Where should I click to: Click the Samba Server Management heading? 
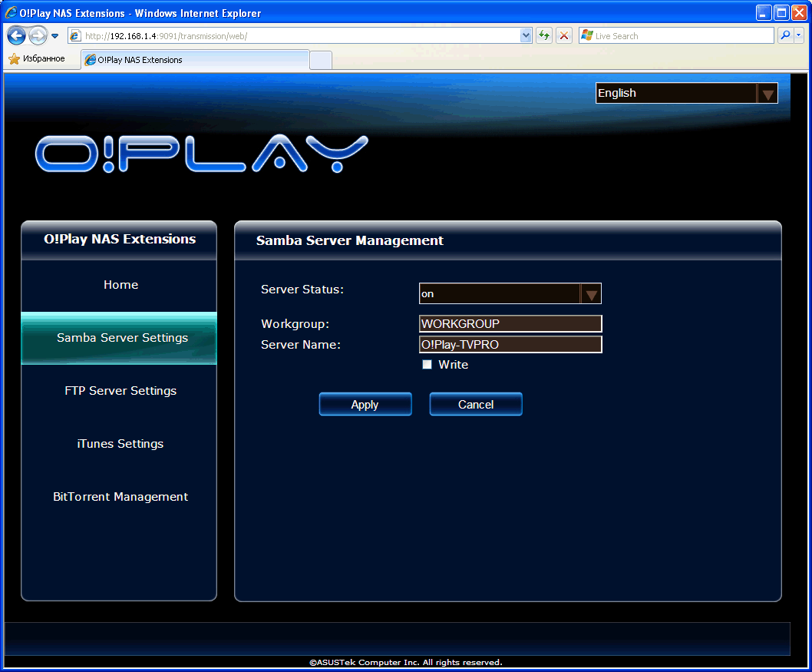point(349,240)
